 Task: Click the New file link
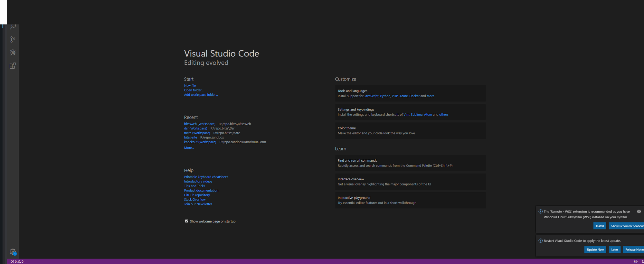tap(190, 86)
